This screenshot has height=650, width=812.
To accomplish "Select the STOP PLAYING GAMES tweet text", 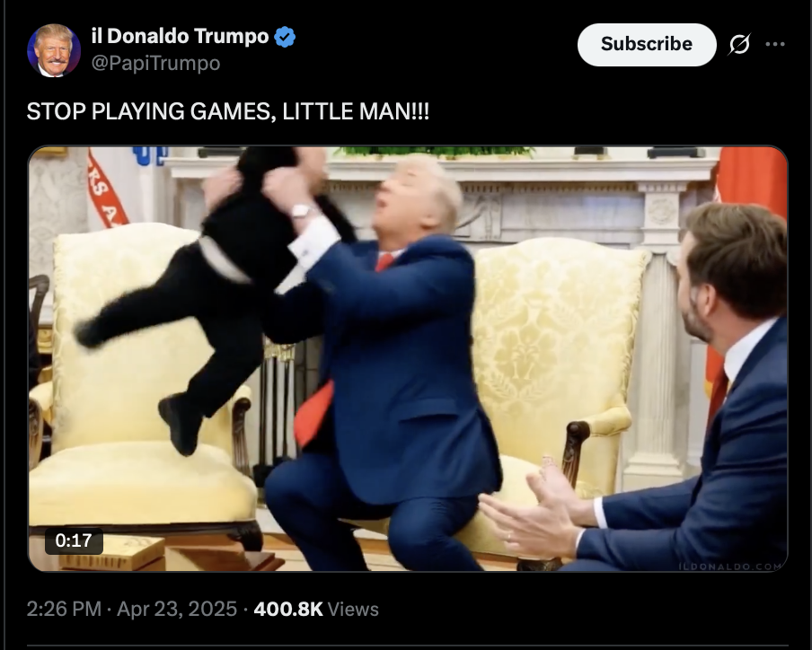I will click(228, 111).
